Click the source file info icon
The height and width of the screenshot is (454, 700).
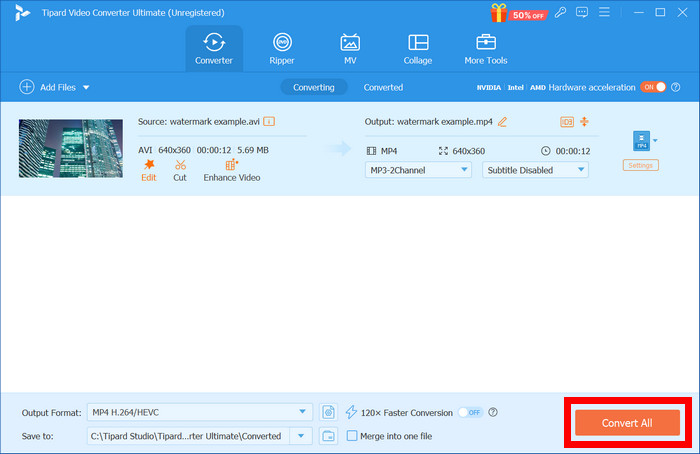[269, 121]
